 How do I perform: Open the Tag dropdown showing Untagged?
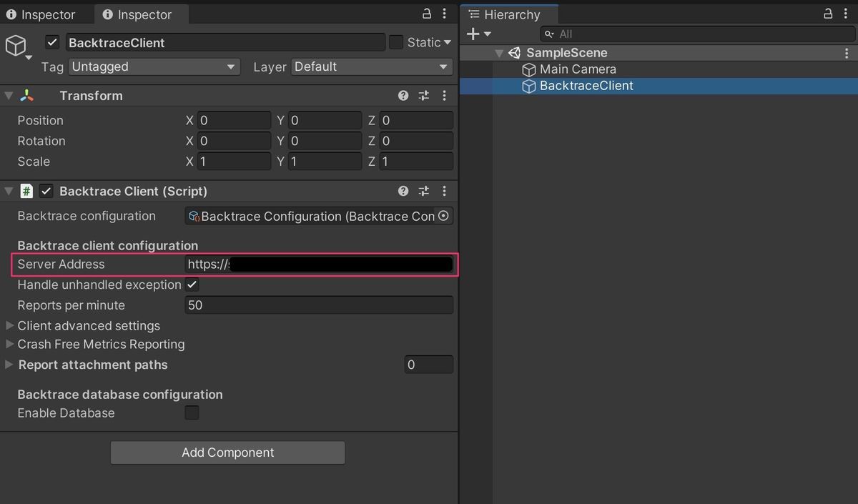click(x=154, y=66)
